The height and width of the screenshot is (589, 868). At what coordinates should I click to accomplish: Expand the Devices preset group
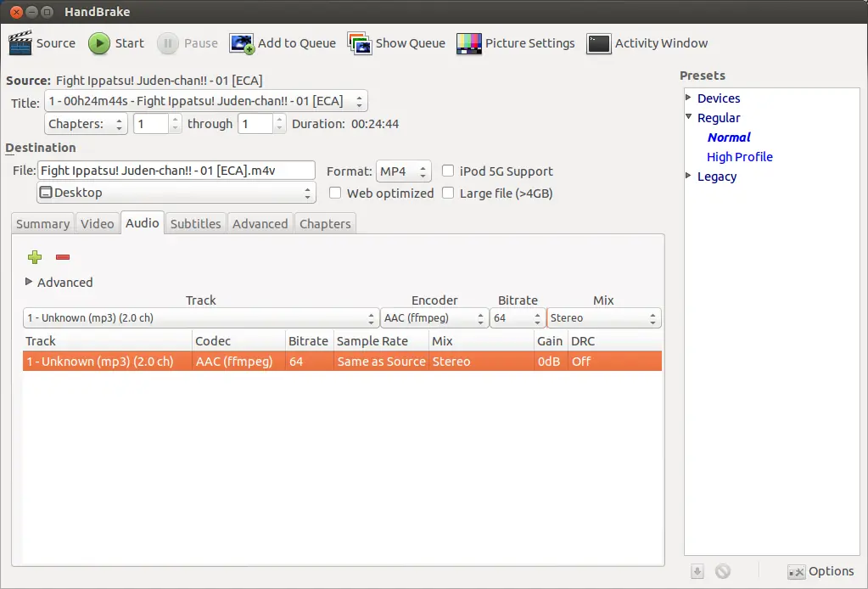pyautogui.click(x=689, y=98)
